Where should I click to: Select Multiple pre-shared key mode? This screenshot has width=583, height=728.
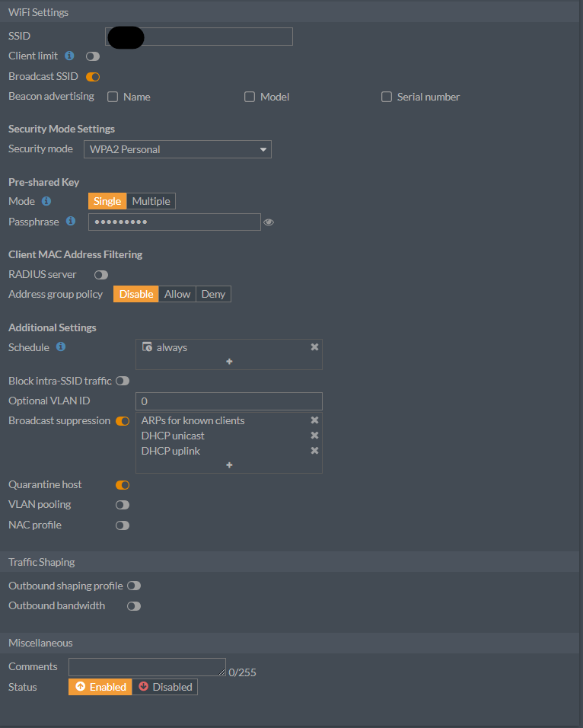(151, 201)
